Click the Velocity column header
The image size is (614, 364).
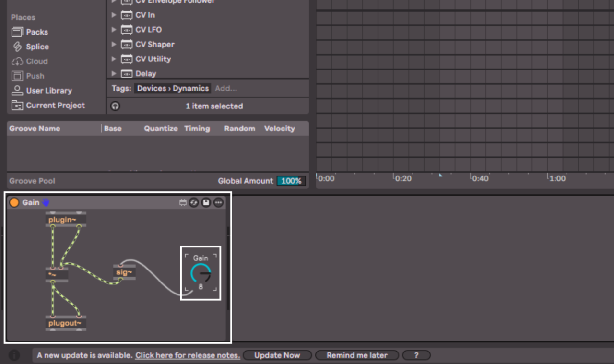pos(279,129)
